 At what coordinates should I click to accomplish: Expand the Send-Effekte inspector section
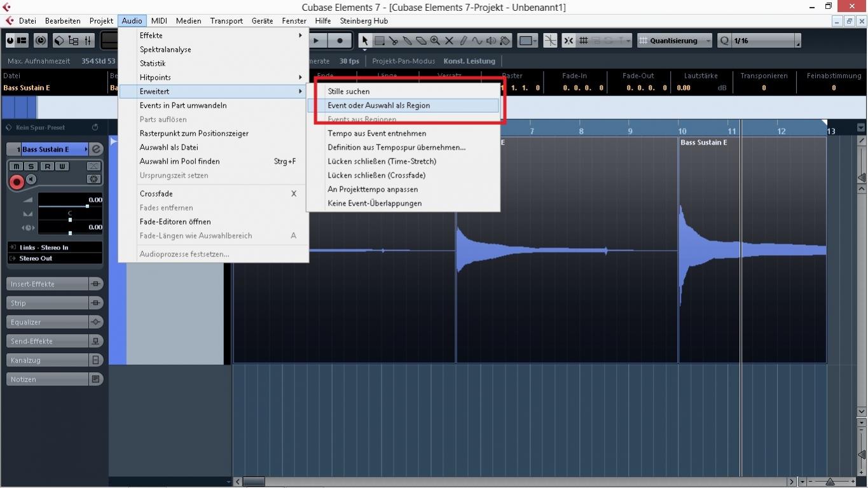[x=47, y=341]
